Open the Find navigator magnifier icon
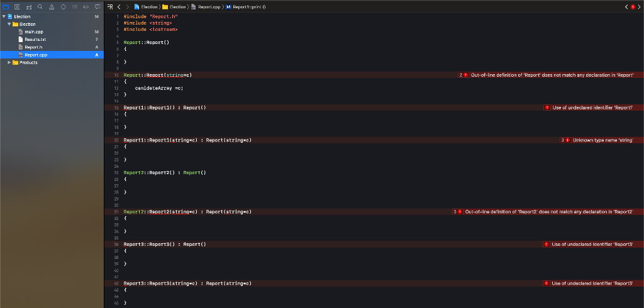 40,6
